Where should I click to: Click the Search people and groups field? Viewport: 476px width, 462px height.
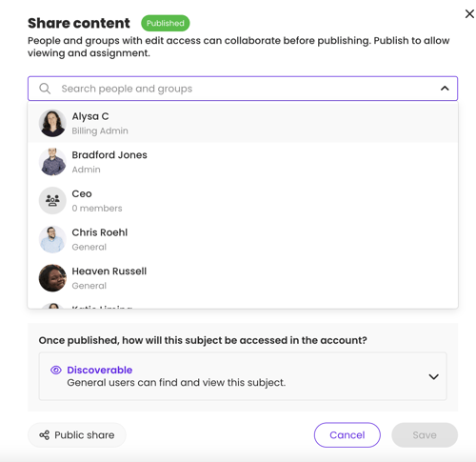pos(243,89)
